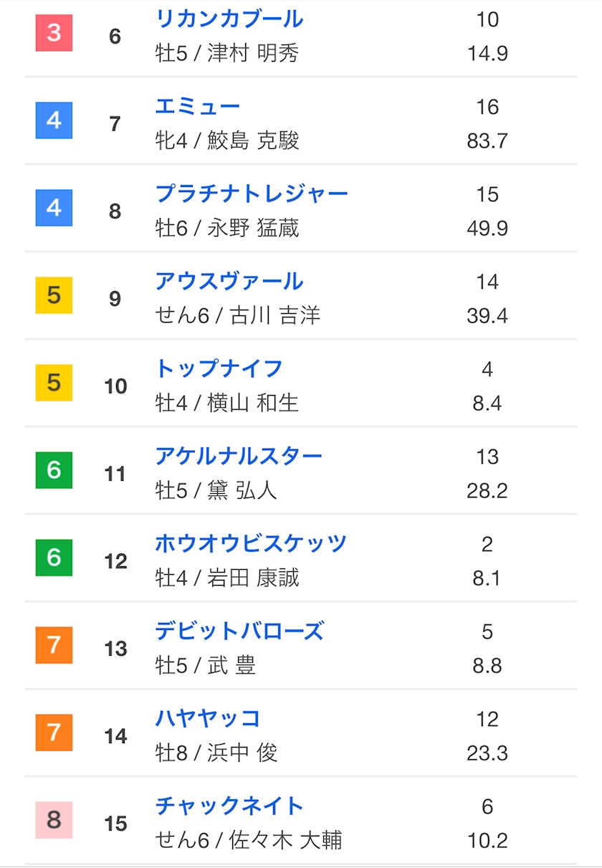Open ホウオウビスケッツ horse page
Viewport: 602px width, 868px height.
coord(251,544)
